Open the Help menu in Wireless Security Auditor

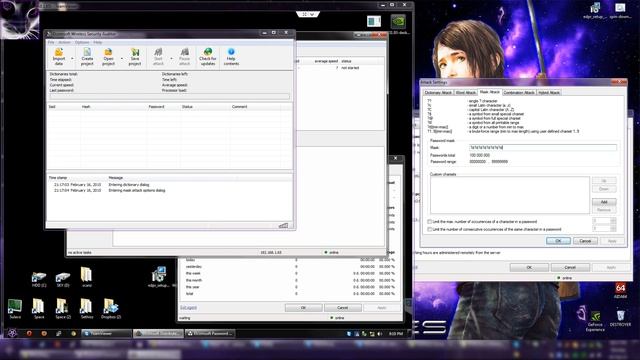[98, 42]
